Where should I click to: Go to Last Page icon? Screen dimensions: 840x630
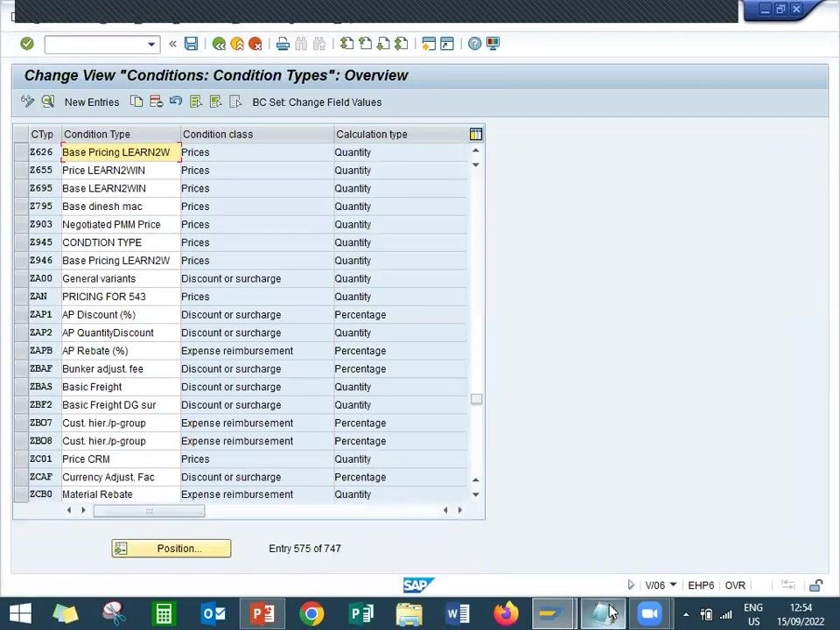pyautogui.click(x=402, y=44)
